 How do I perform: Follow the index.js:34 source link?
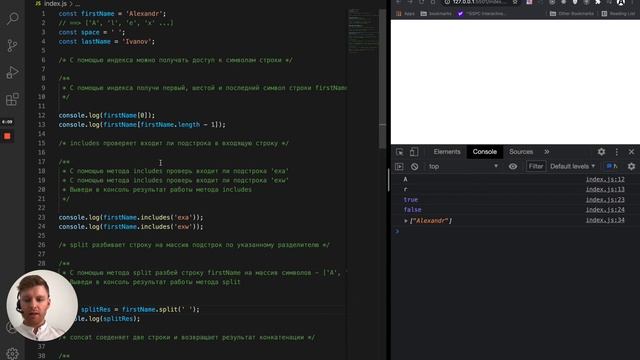(605, 220)
